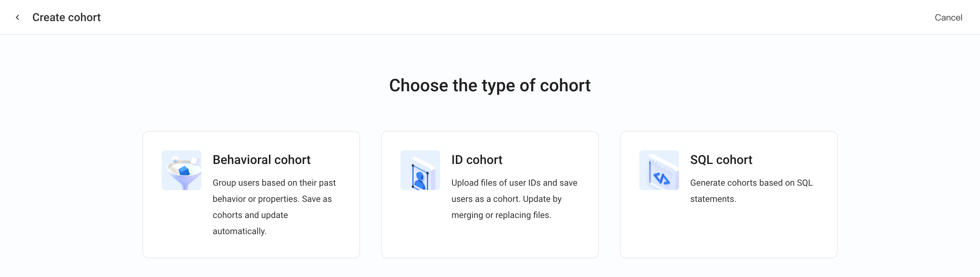Click 'Generate cohorts based on SQL' text
The height and width of the screenshot is (277, 980).
(751, 183)
